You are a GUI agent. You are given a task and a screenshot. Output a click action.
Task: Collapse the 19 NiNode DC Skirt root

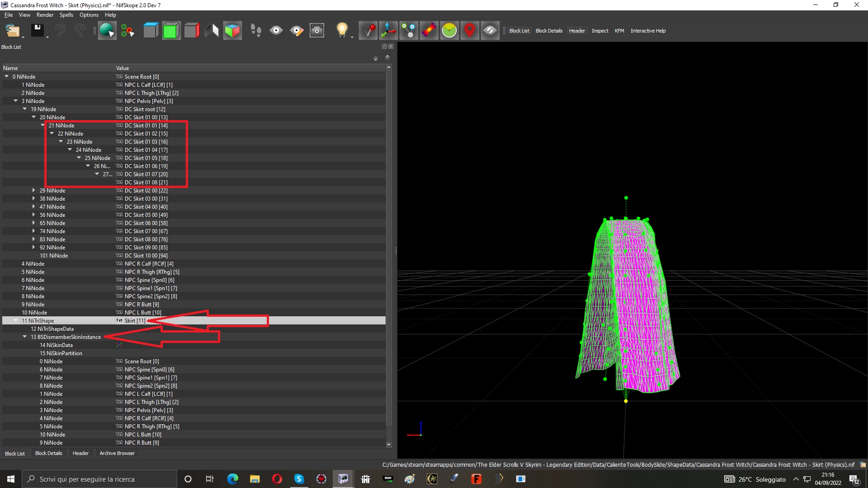[24, 109]
